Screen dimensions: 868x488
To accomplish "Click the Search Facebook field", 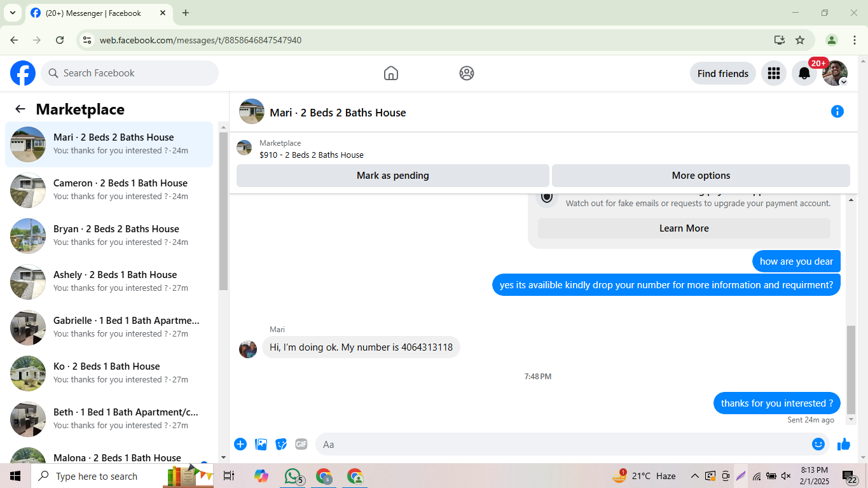I will click(130, 73).
